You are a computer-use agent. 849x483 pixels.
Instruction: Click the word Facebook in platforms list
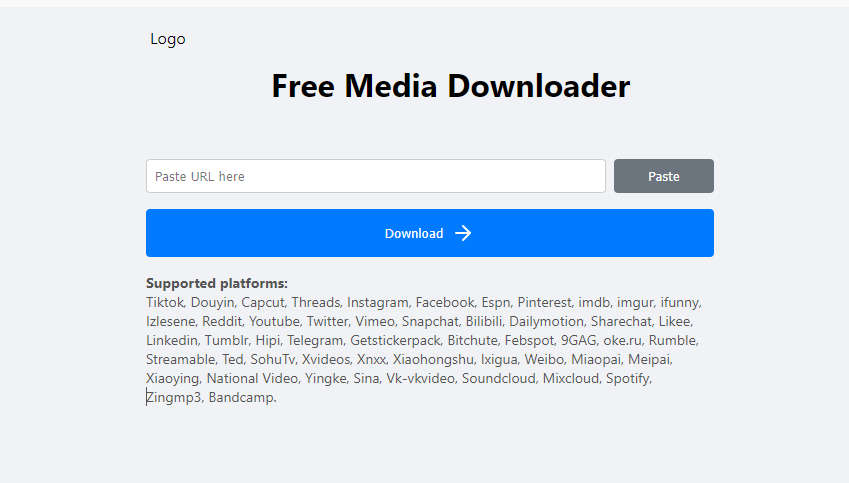tap(445, 302)
